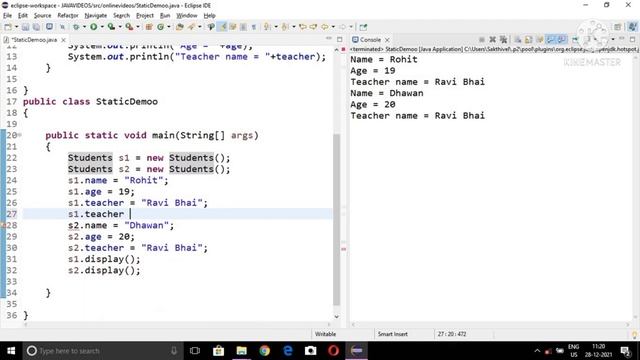The width and height of the screenshot is (640, 360).
Task: Open the Run configurations dropdown arrow
Action: point(102,27)
